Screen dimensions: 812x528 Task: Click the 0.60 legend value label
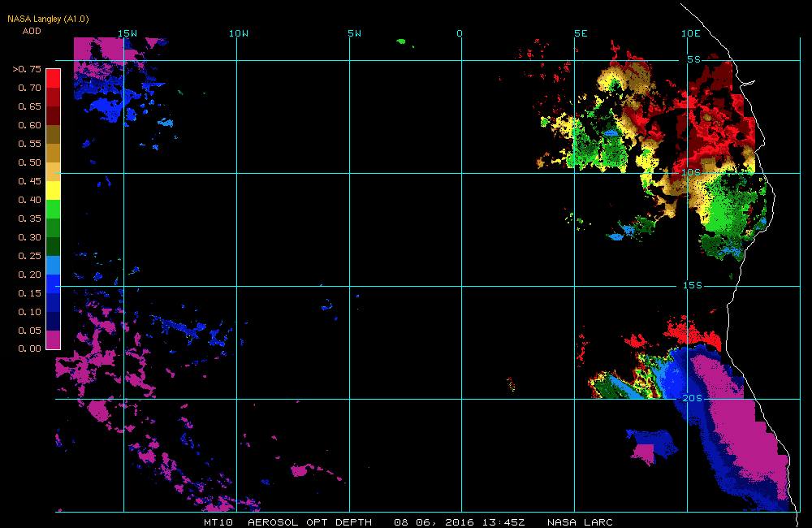pos(29,125)
